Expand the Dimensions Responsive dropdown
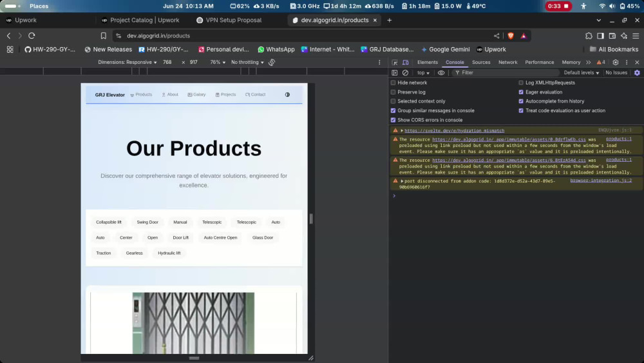Image resolution: width=644 pixels, height=363 pixels. [128, 63]
